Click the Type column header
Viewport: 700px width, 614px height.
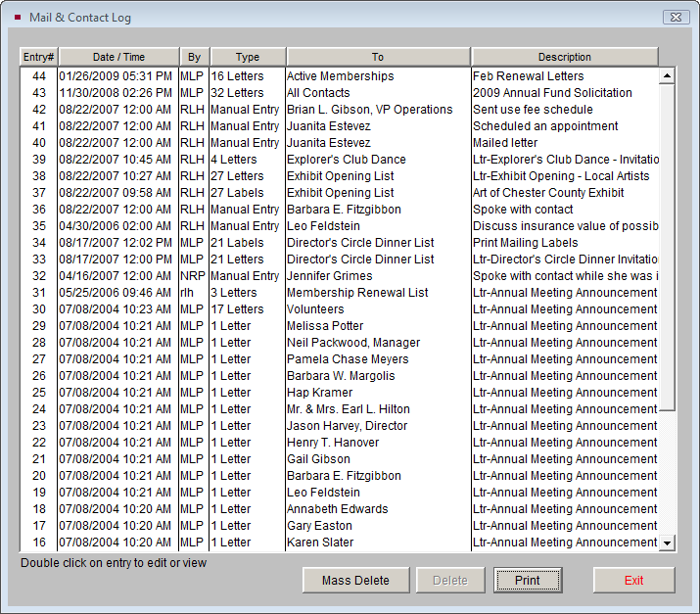(x=248, y=57)
